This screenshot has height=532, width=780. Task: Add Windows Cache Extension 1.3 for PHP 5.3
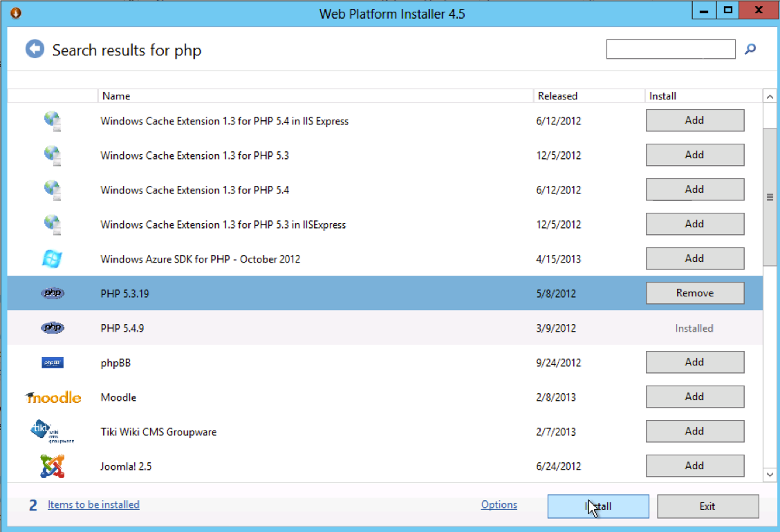click(695, 155)
